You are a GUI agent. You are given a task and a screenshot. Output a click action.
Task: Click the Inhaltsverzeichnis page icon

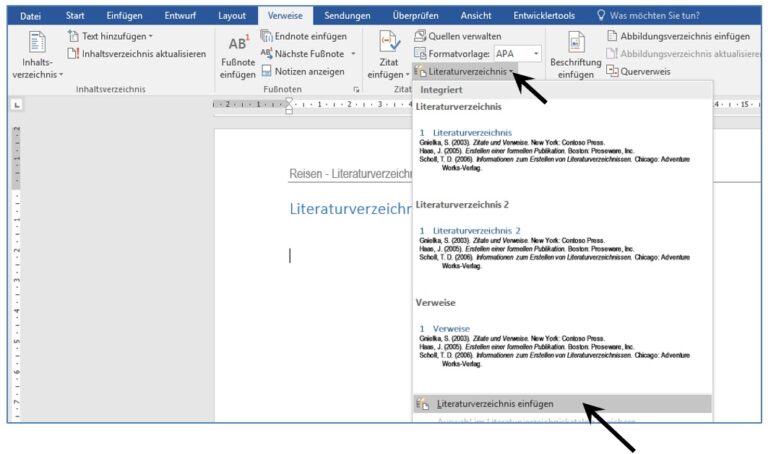pos(37,42)
